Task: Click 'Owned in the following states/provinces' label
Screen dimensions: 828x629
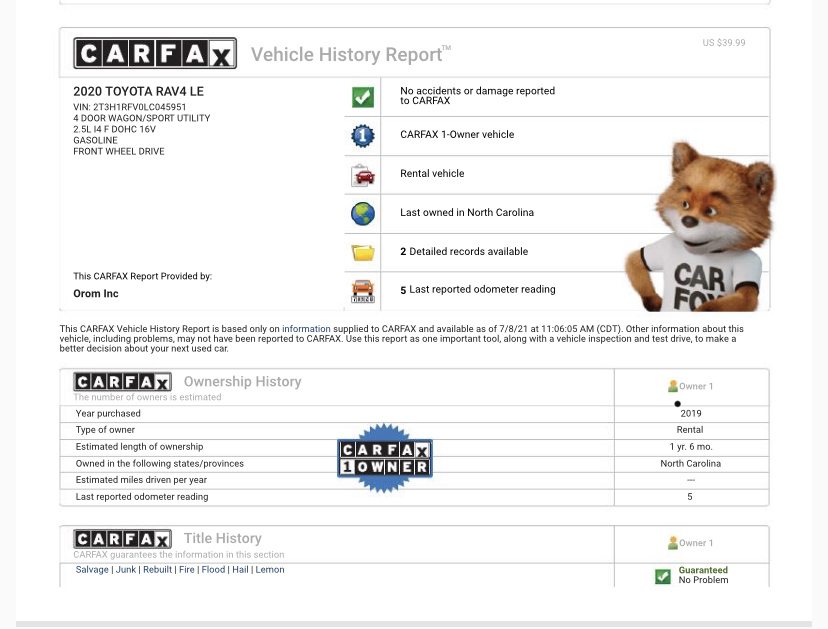Action: pos(159,464)
